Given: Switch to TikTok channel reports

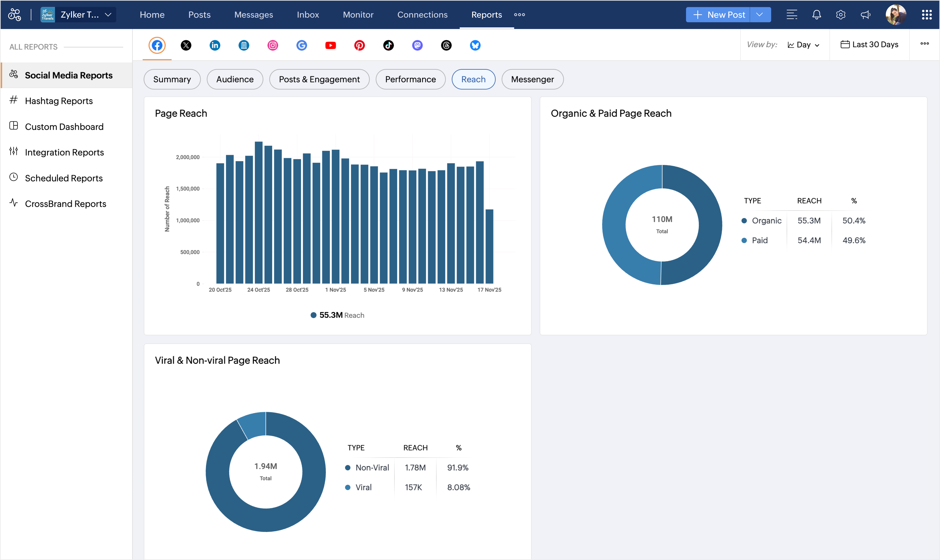Looking at the screenshot, I should (x=388, y=45).
